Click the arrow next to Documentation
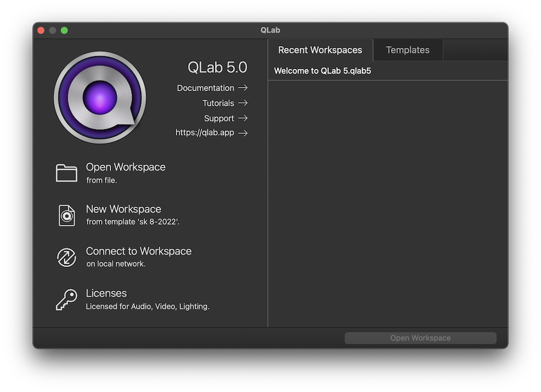Screen dimensions: 541x392 244,88
